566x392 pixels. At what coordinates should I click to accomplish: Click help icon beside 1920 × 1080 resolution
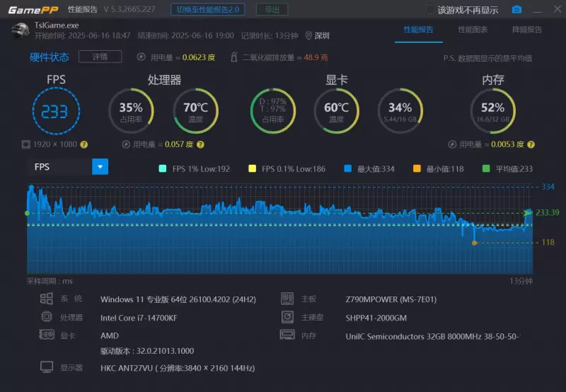84,144
